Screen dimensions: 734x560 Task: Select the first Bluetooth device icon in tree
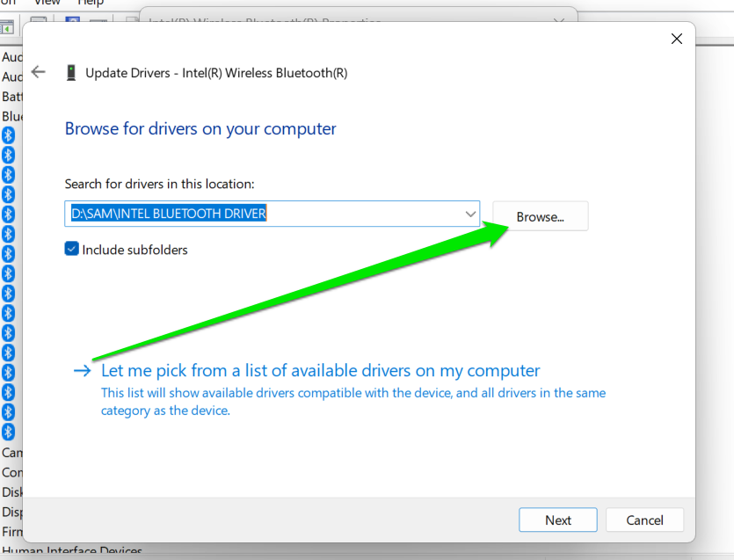(x=9, y=135)
